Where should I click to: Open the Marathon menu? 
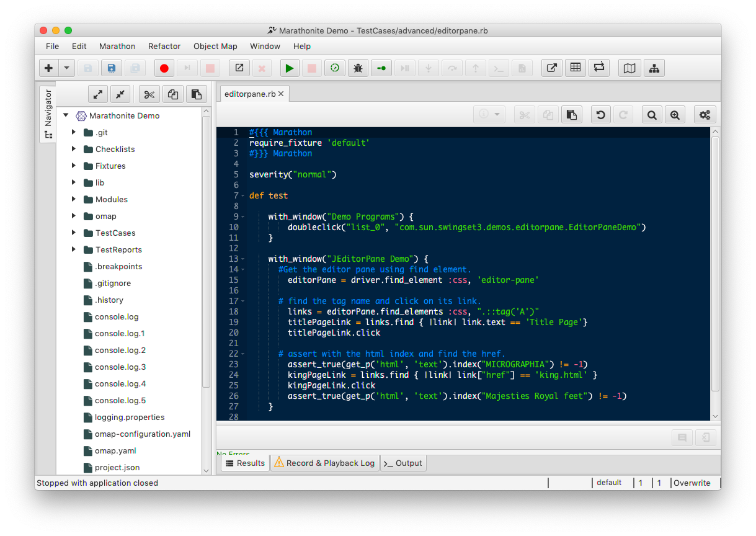coord(117,46)
